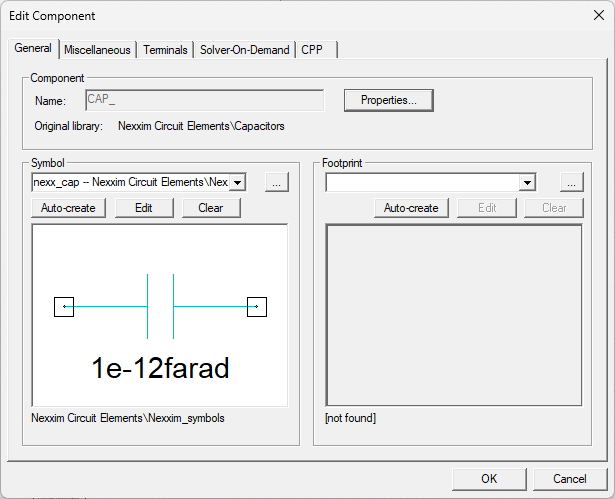615x499 pixels.
Task: Click the capacitor symbol preview
Action: point(160,315)
